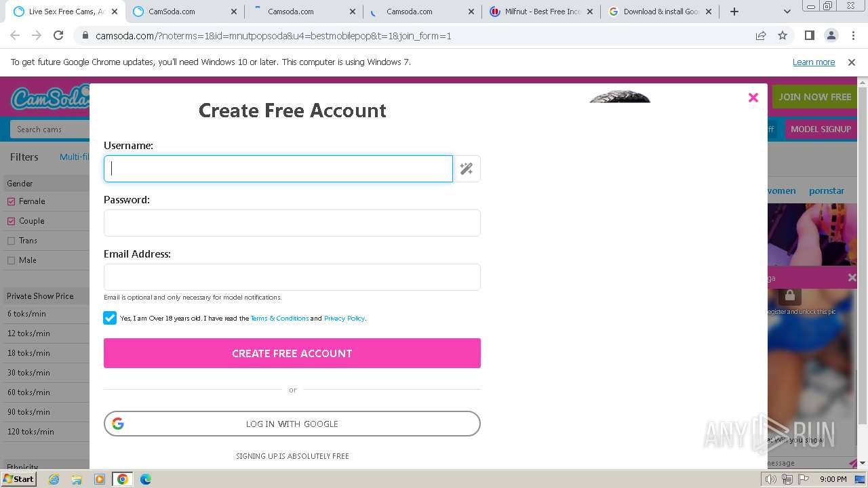Screen dimensions: 868x488
Task: Toggle the Over 18 years agreement checkbox
Action: [110, 318]
